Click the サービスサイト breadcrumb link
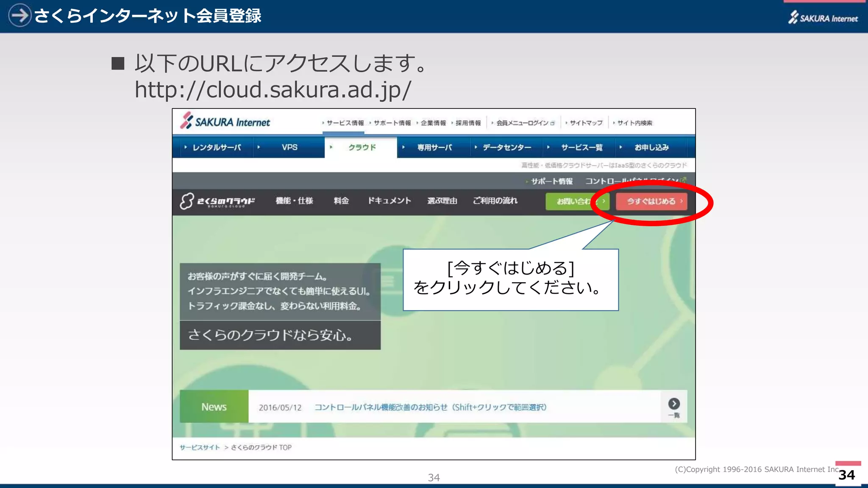Screen dimensions: 868x488 pyautogui.click(x=200, y=447)
